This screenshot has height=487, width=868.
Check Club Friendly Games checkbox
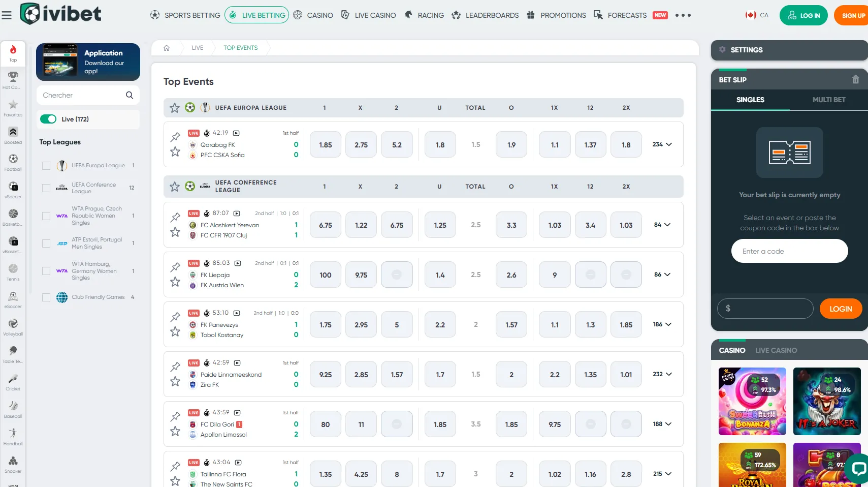(x=46, y=297)
